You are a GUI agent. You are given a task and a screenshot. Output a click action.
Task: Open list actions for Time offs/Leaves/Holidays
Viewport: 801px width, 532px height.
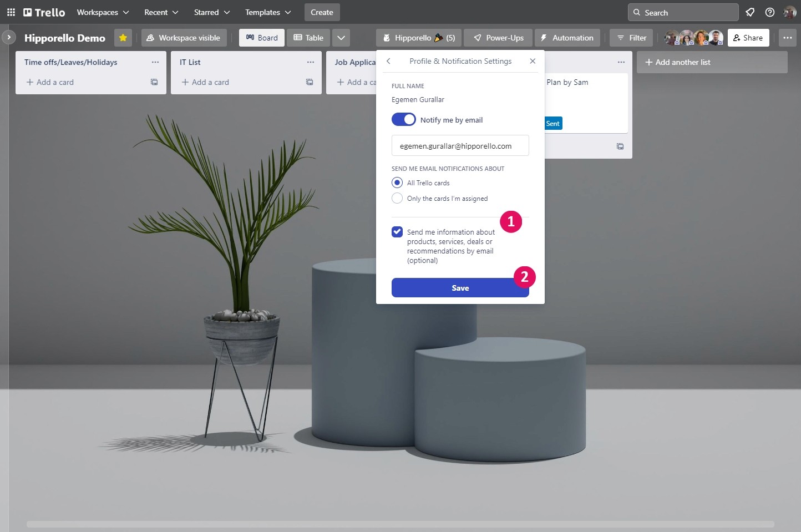point(155,62)
